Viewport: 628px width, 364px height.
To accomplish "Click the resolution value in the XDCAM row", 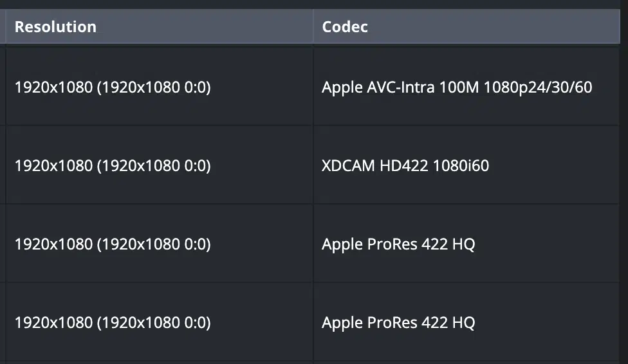I will click(113, 166).
